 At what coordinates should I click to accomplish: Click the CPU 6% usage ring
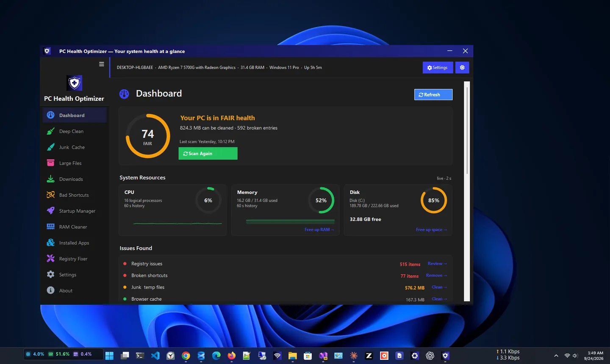pos(208,200)
